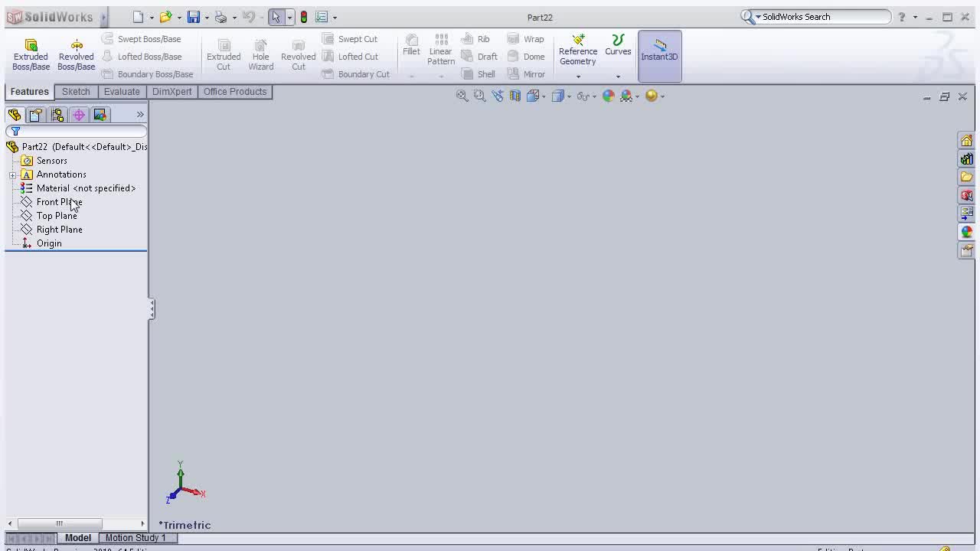Click the Fillet tool
980x551 pixels.
tap(411, 45)
